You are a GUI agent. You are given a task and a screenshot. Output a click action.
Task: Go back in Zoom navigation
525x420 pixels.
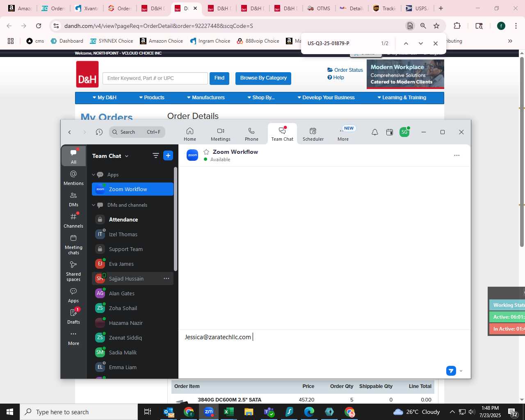[x=70, y=132]
